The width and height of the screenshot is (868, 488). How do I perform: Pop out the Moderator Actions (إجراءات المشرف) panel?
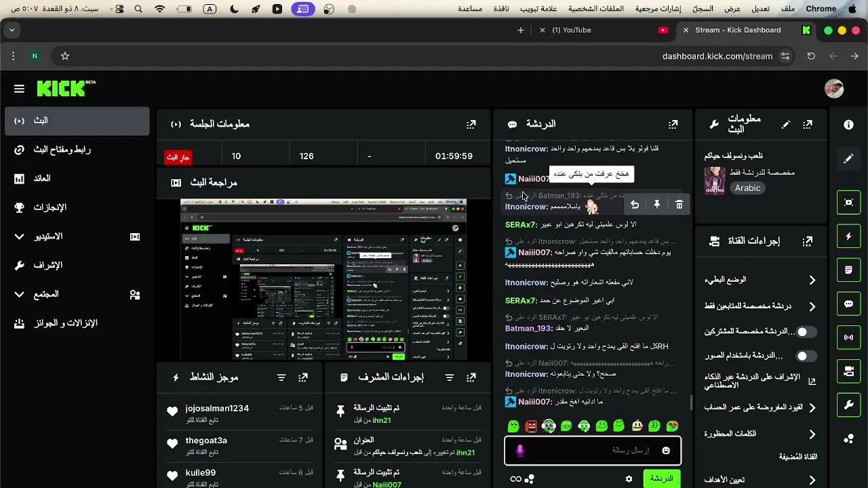(x=471, y=377)
